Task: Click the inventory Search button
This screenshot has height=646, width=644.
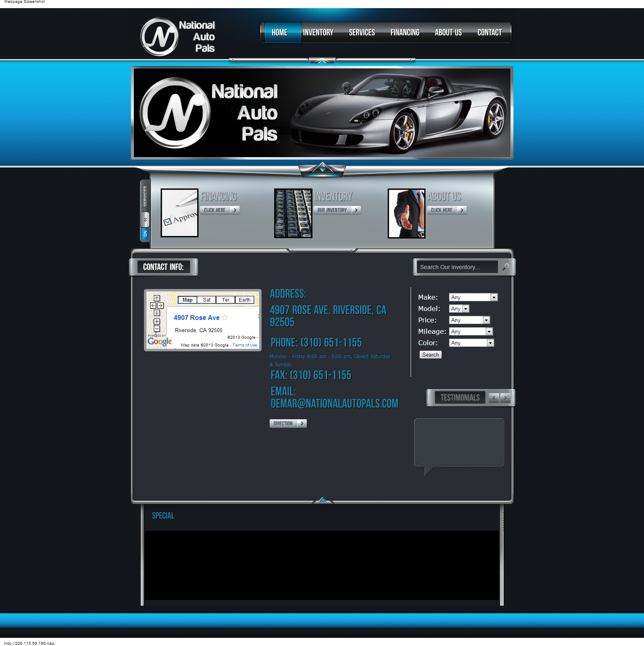Action: [430, 355]
